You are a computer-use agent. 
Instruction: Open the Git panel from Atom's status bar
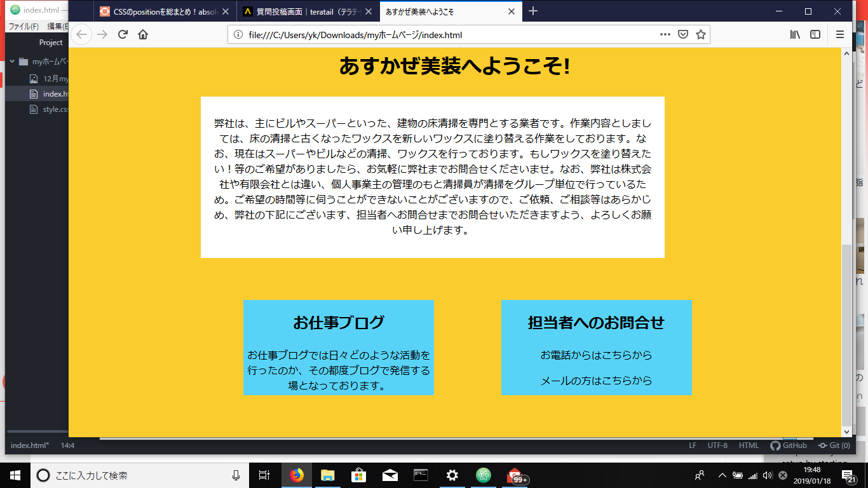[x=834, y=445]
